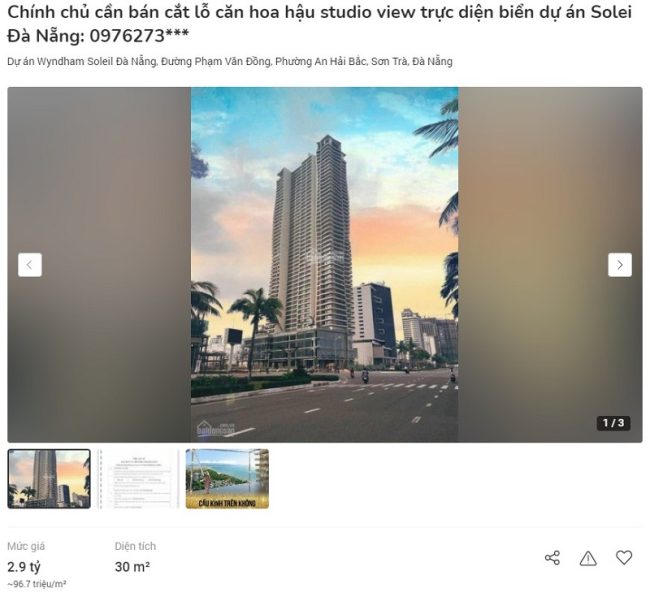The width and height of the screenshot is (650, 597).
Task: Click the 30 m² area value
Action: 132,567
